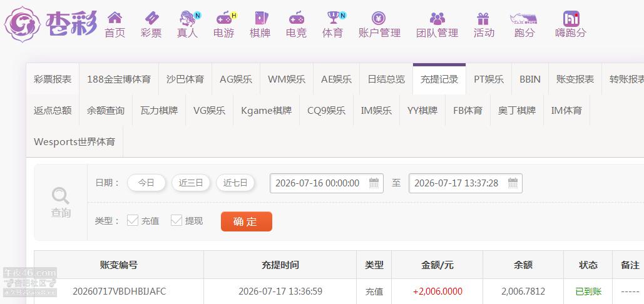Image resolution: width=644 pixels, height=304 pixels.
Task: Click the 账变编号 column header
Action: point(119,265)
